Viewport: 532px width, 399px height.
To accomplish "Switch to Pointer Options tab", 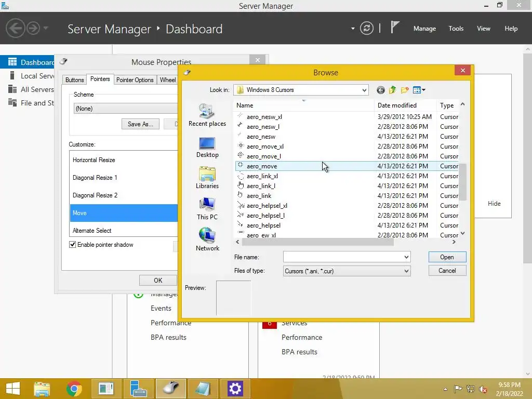I will point(135,79).
